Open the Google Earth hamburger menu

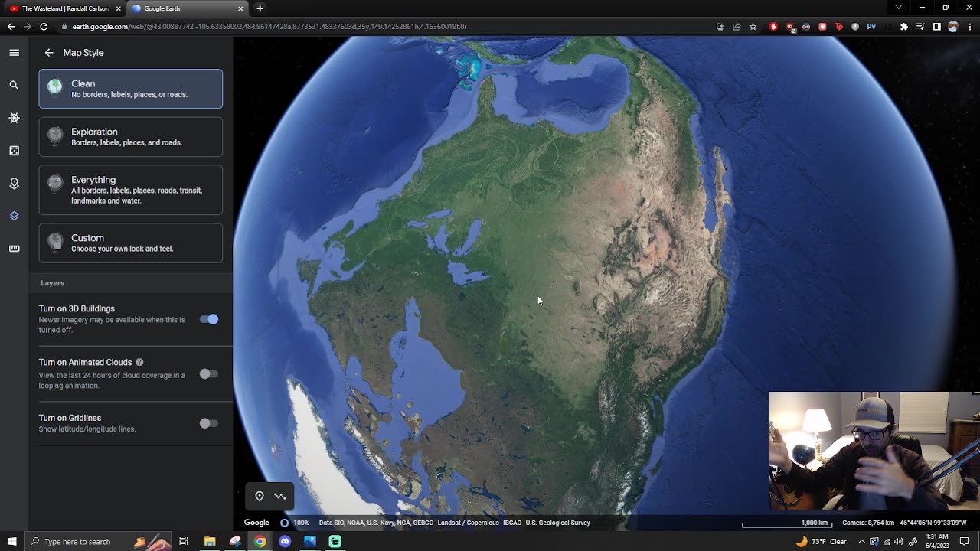(x=14, y=53)
